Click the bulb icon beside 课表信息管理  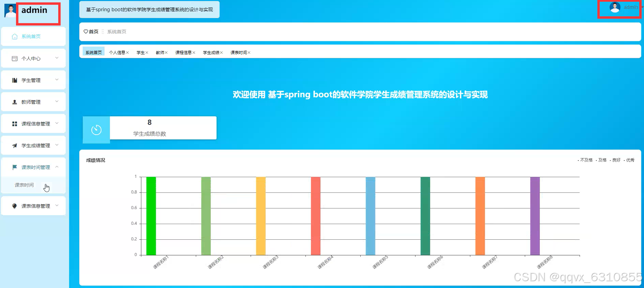click(x=15, y=206)
